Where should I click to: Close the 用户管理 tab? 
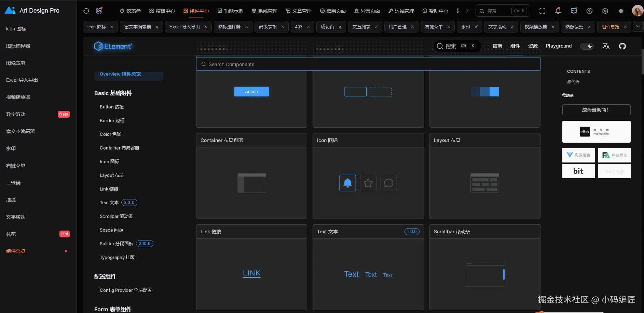(412, 27)
